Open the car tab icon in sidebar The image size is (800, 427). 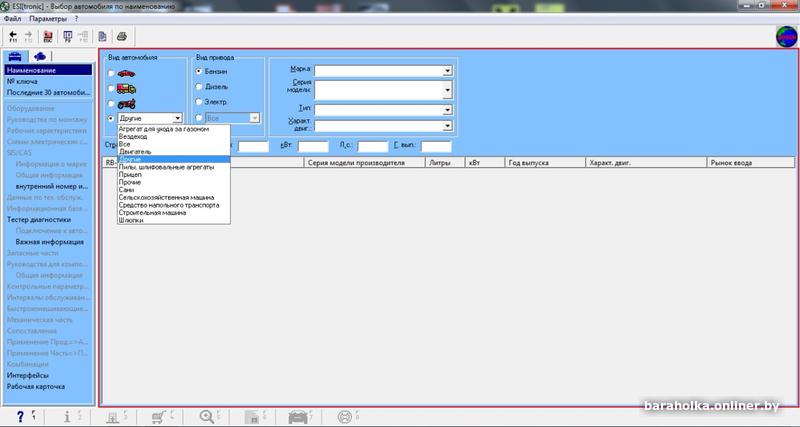pos(17,57)
